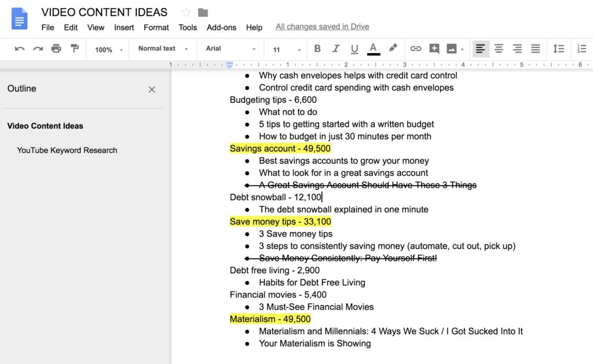Toggle bold formatting

(x=318, y=49)
